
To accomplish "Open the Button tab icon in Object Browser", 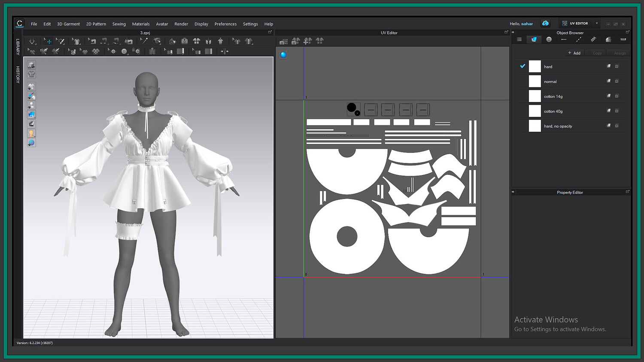I will pos(549,39).
